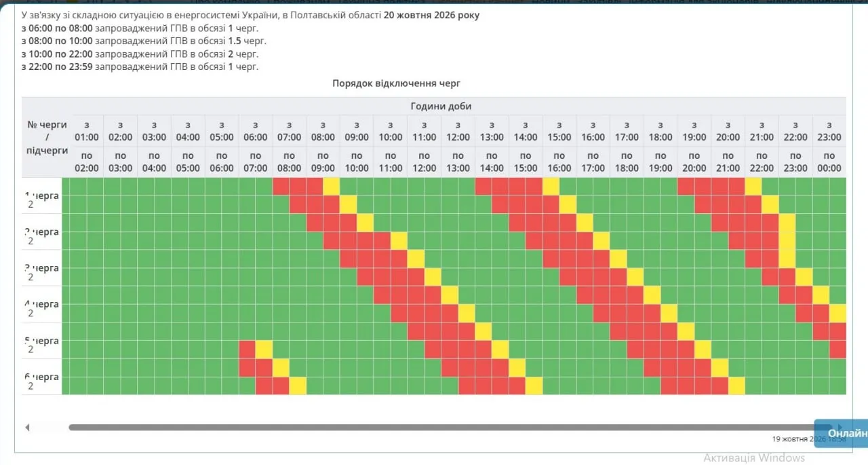Click the line 'з 22:00 по 23:59 запроваджений ГПВ'
868x465 pixels.
(x=140, y=67)
